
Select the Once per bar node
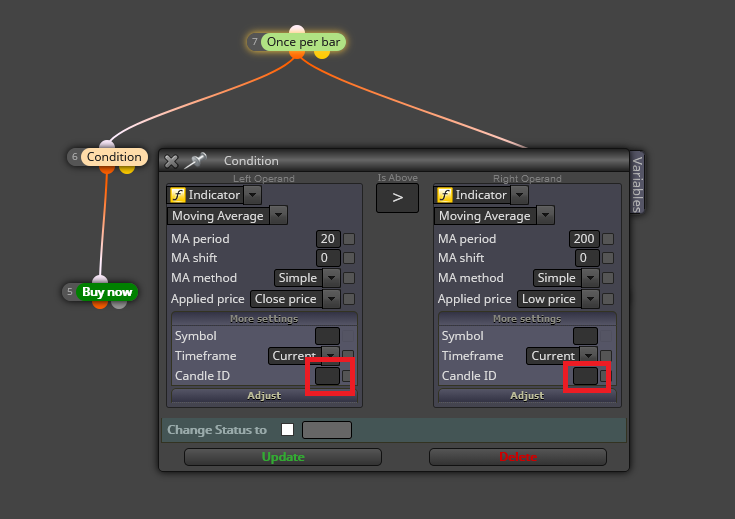pos(303,42)
